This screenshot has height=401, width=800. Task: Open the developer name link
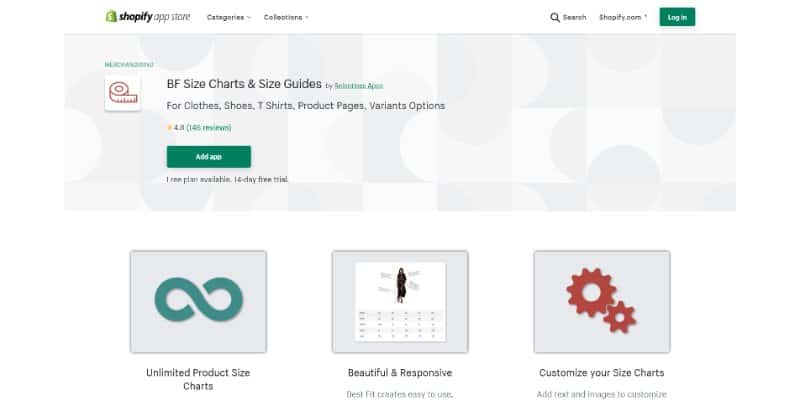click(359, 86)
